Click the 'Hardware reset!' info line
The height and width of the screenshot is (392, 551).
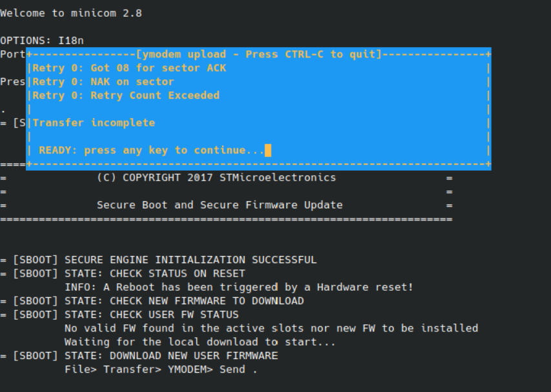(239, 287)
